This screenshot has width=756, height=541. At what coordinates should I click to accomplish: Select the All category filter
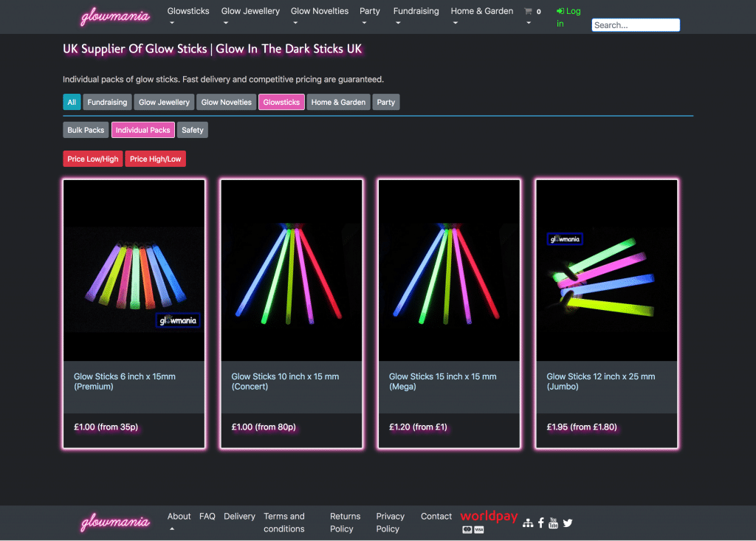[72, 102]
